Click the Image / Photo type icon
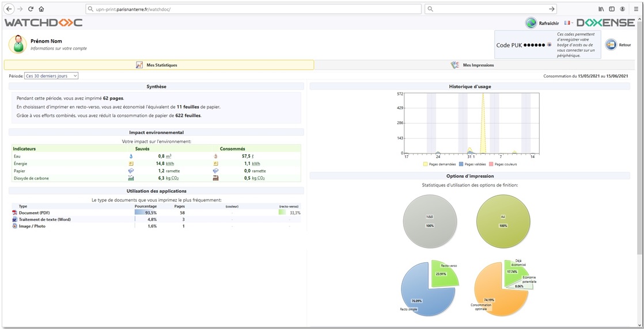This screenshot has height=329, width=644. [15, 226]
